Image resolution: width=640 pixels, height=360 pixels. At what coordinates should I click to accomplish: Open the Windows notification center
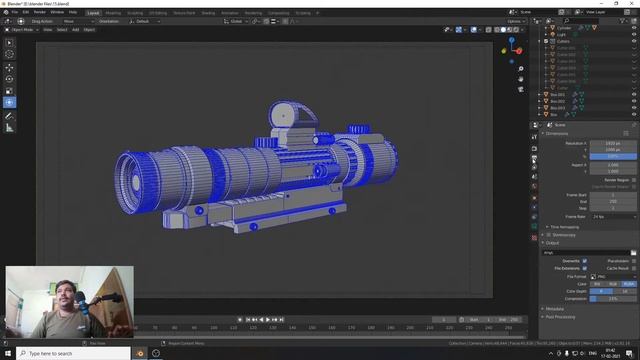point(629,353)
